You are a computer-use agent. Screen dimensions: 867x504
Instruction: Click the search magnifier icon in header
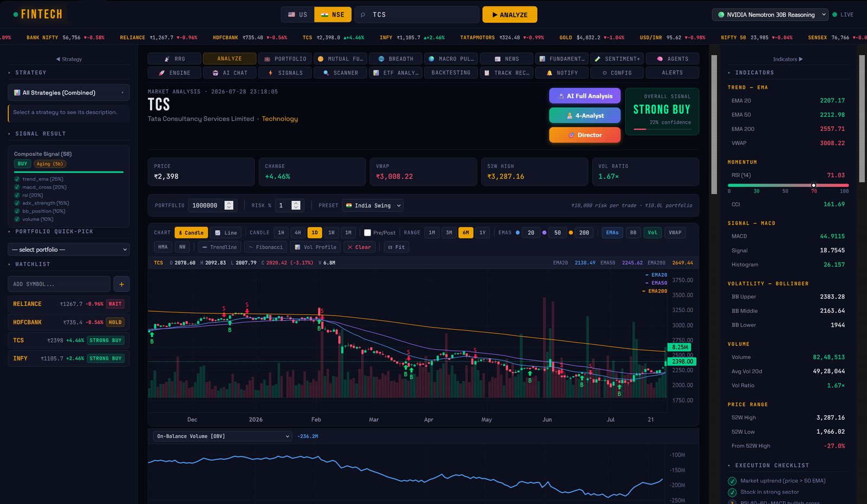pyautogui.click(x=363, y=15)
